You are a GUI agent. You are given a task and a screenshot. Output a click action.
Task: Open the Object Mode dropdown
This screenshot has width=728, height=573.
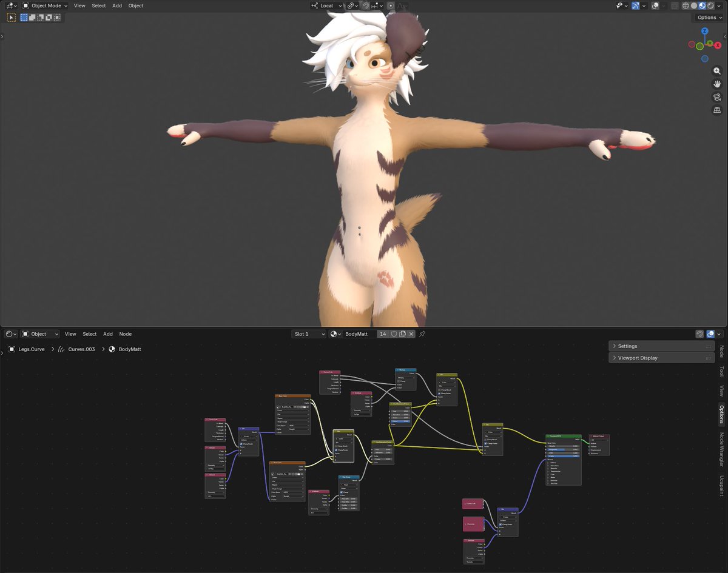pyautogui.click(x=45, y=5)
